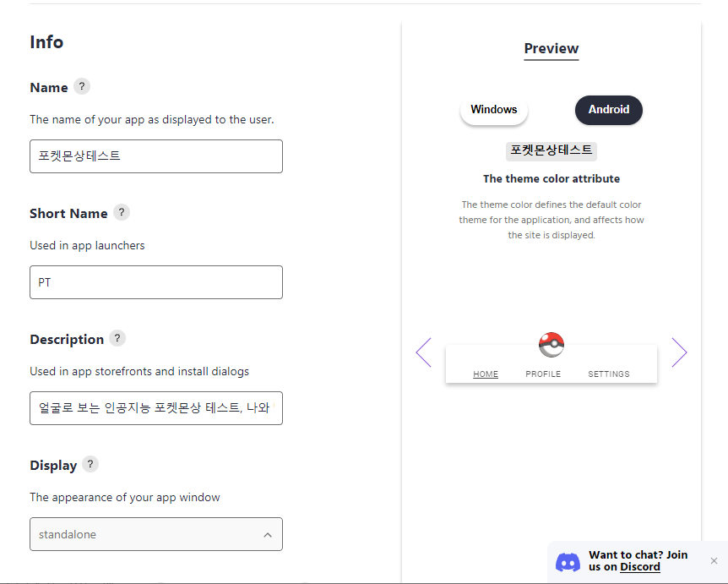Select the HOME tab in preview

point(486,374)
